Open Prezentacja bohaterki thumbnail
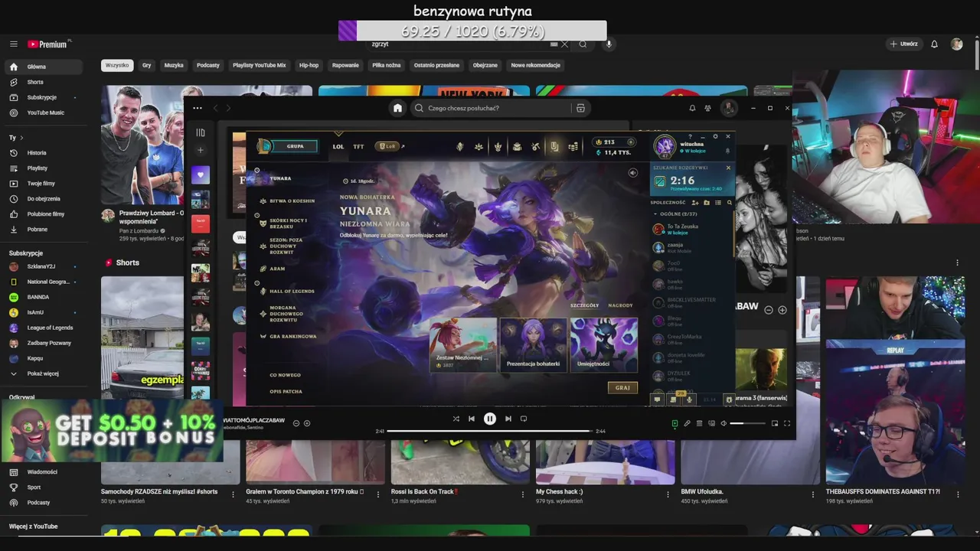The image size is (980, 551). tap(533, 344)
